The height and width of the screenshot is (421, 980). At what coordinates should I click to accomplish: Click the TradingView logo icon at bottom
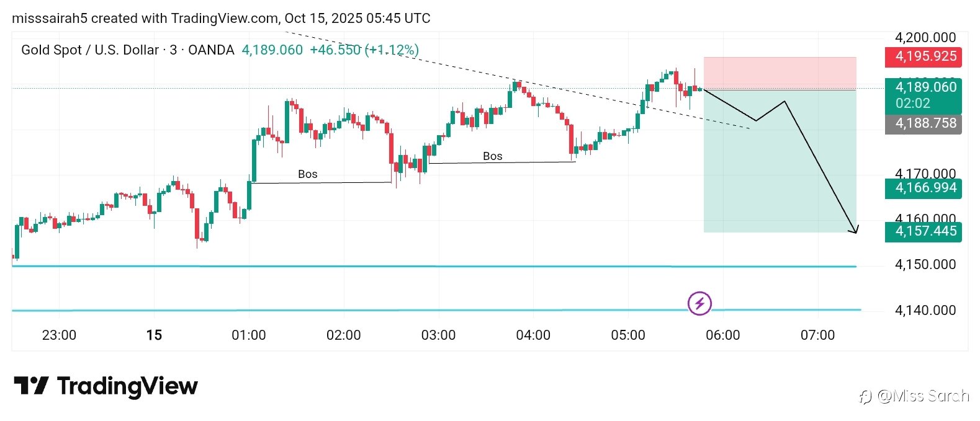(x=31, y=386)
